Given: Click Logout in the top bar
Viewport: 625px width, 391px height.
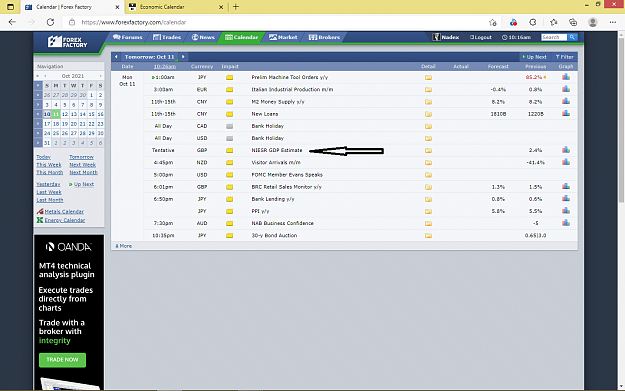Looking at the screenshot, I should [480, 37].
